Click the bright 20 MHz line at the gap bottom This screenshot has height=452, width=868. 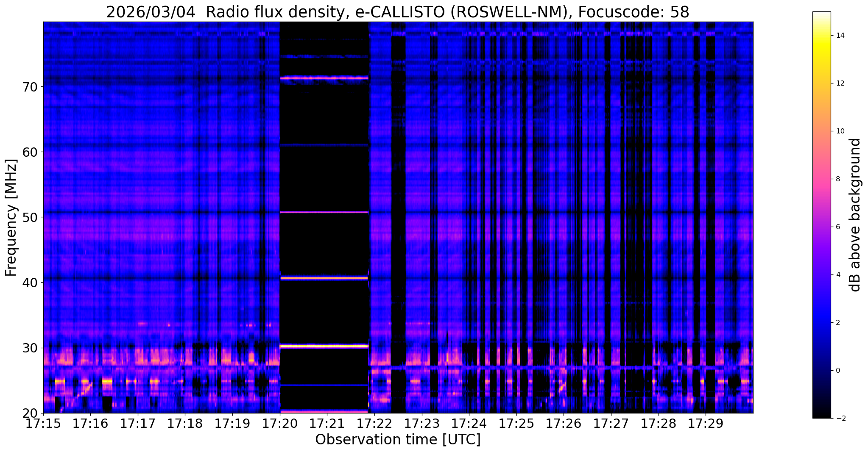(324, 411)
